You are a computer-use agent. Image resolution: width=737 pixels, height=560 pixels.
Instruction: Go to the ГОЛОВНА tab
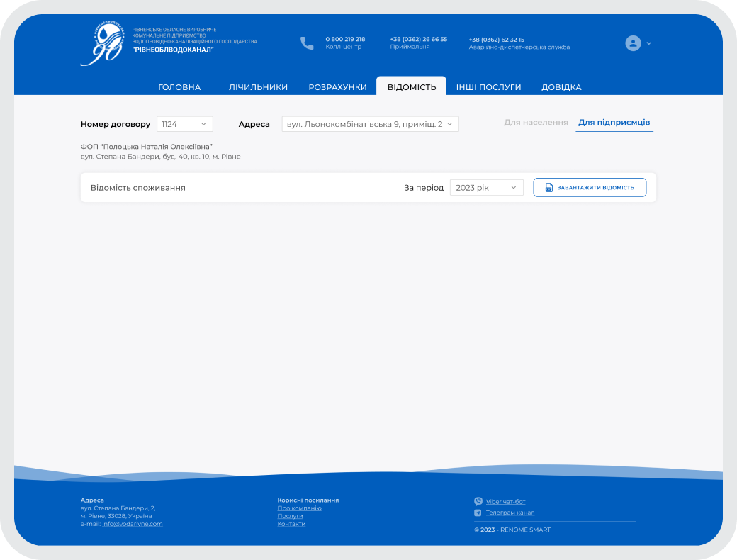(179, 87)
